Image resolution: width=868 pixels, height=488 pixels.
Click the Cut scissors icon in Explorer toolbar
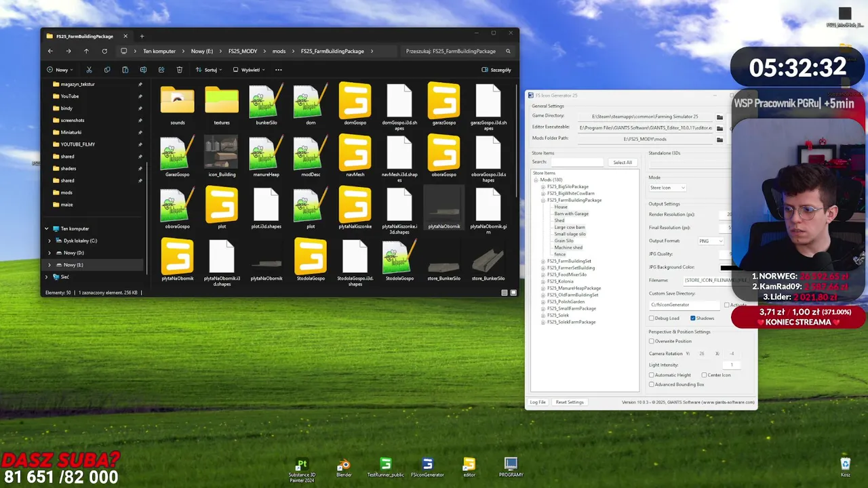(x=89, y=70)
